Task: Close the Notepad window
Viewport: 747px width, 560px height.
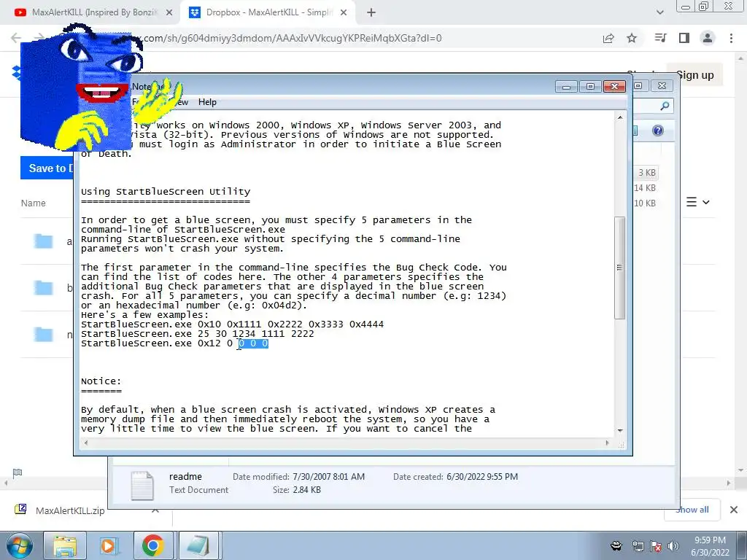Action: [x=614, y=86]
